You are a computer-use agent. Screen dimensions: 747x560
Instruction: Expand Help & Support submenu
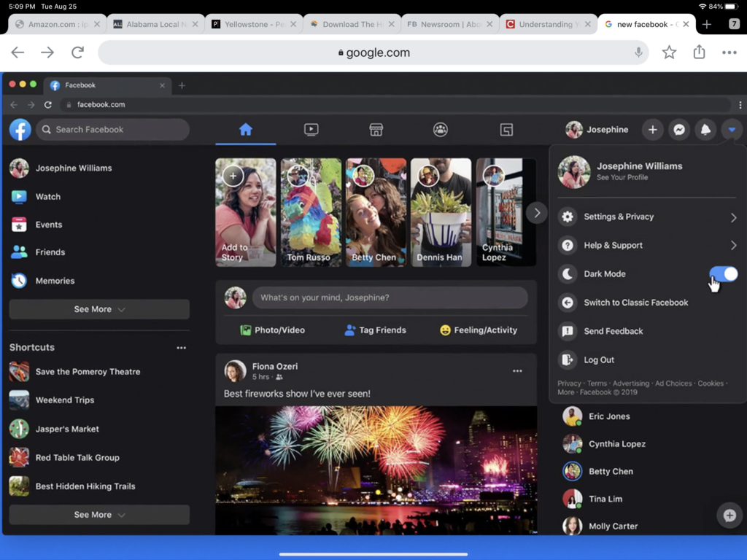pos(733,246)
